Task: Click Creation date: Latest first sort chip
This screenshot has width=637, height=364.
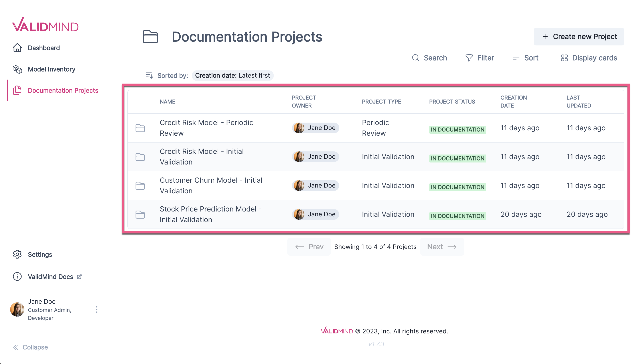Action: [232, 76]
